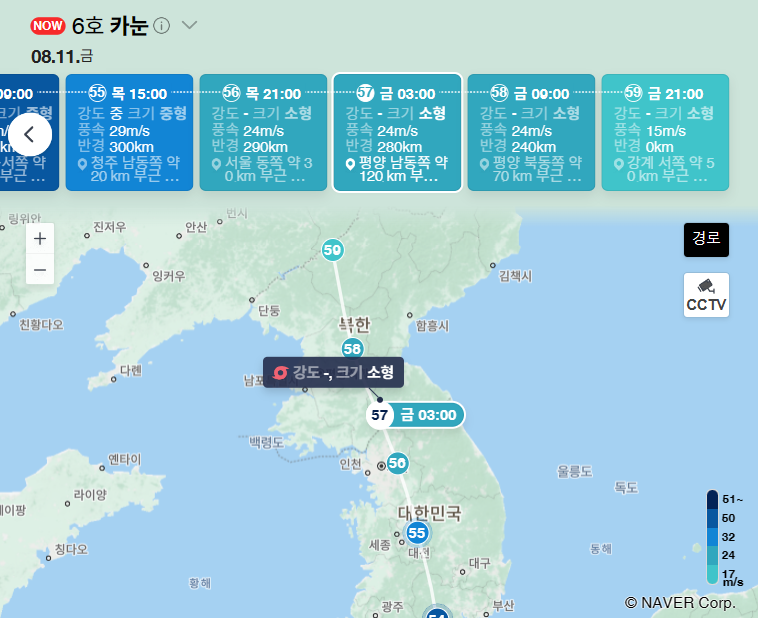This screenshot has height=618, width=758.
Task: Click 백령도 island label
Action: tap(266, 442)
